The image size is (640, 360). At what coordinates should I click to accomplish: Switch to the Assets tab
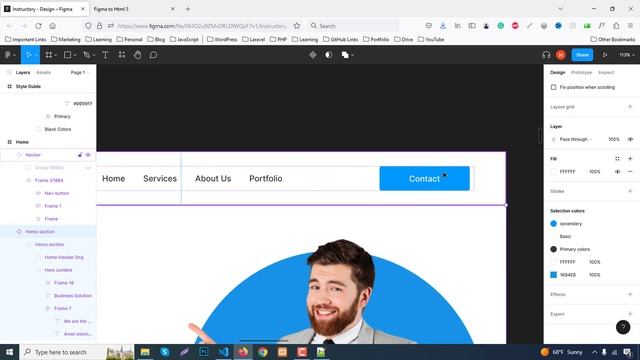pos(44,72)
